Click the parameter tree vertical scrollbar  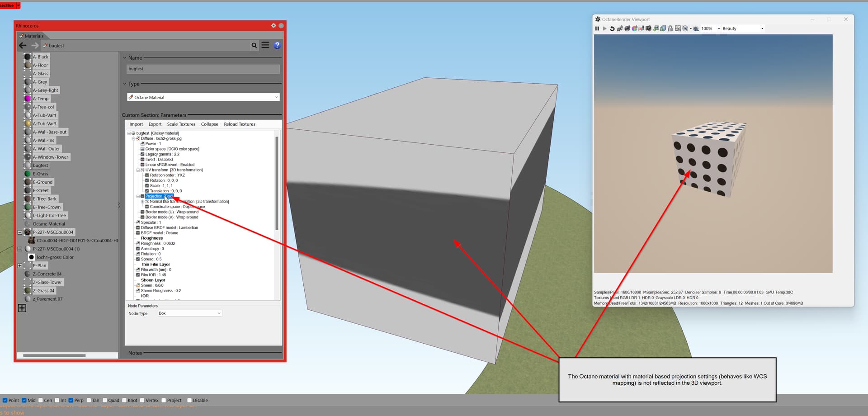277,183
